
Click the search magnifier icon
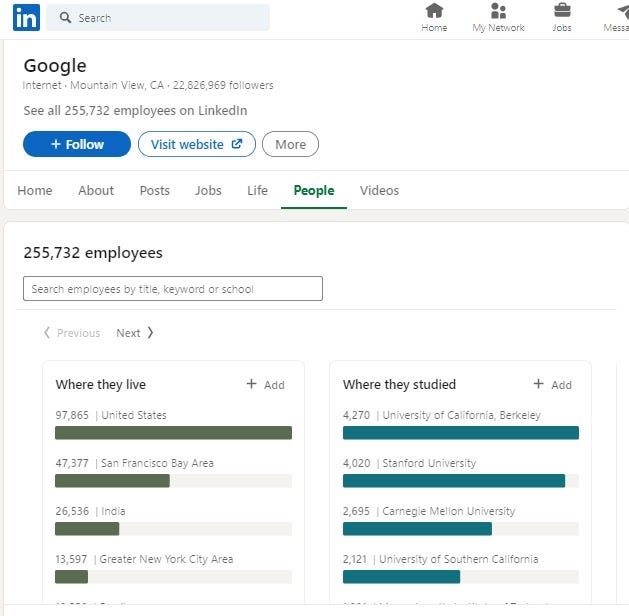(65, 18)
